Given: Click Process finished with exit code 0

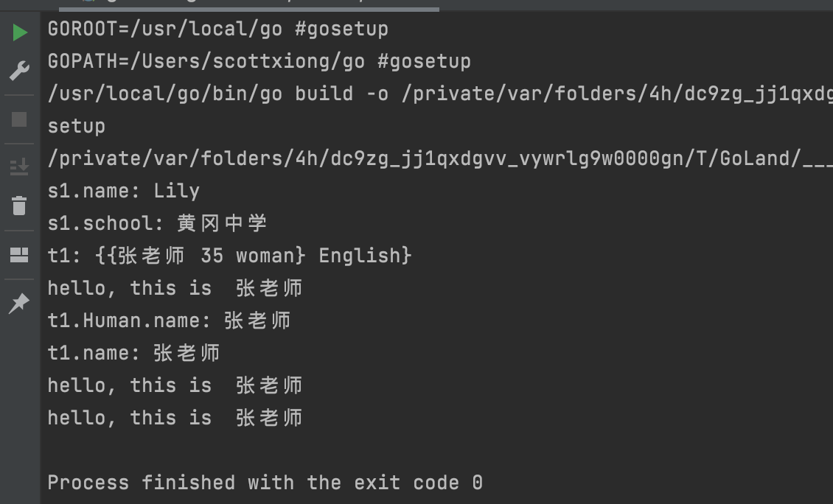Looking at the screenshot, I should pyautogui.click(x=265, y=483).
